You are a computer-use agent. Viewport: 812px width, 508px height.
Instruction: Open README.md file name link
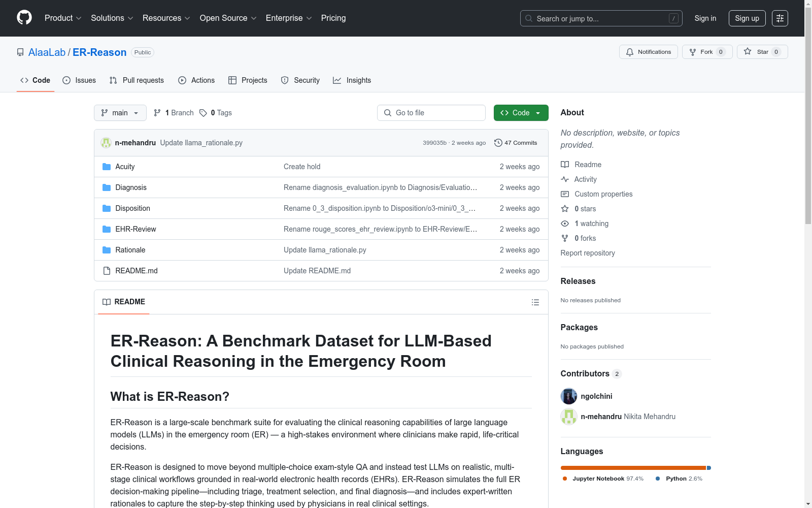click(137, 271)
